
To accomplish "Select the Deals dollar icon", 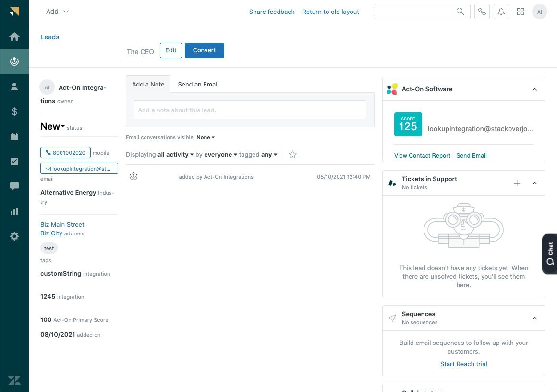I will point(14,111).
